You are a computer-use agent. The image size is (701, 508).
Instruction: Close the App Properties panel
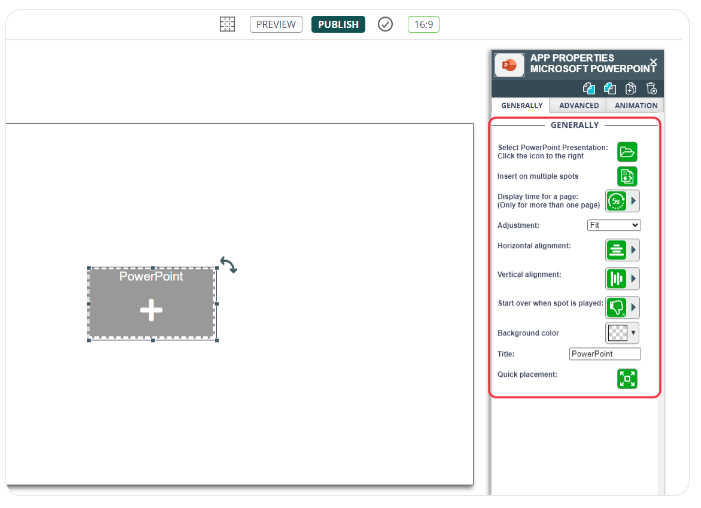(x=653, y=62)
